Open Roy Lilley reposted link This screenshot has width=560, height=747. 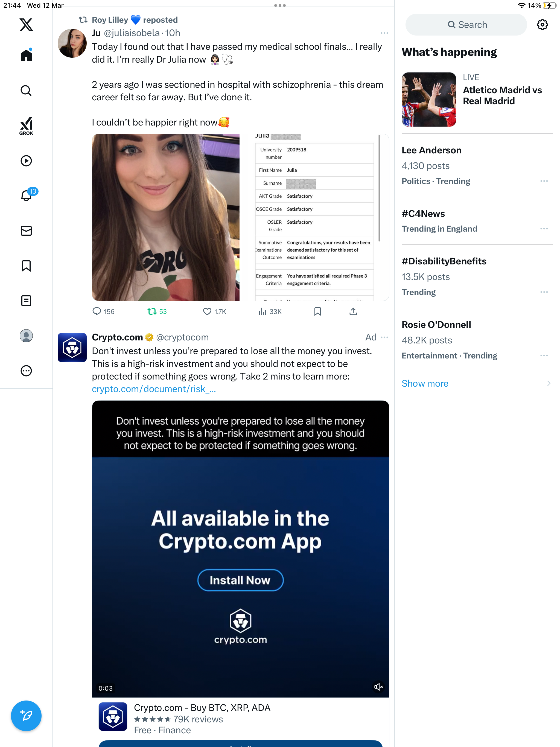[135, 20]
